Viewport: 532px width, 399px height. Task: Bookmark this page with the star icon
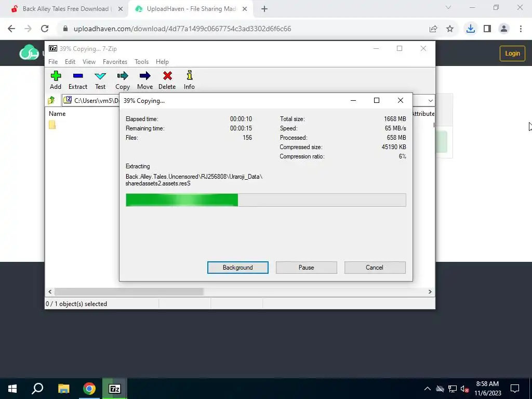(450, 29)
